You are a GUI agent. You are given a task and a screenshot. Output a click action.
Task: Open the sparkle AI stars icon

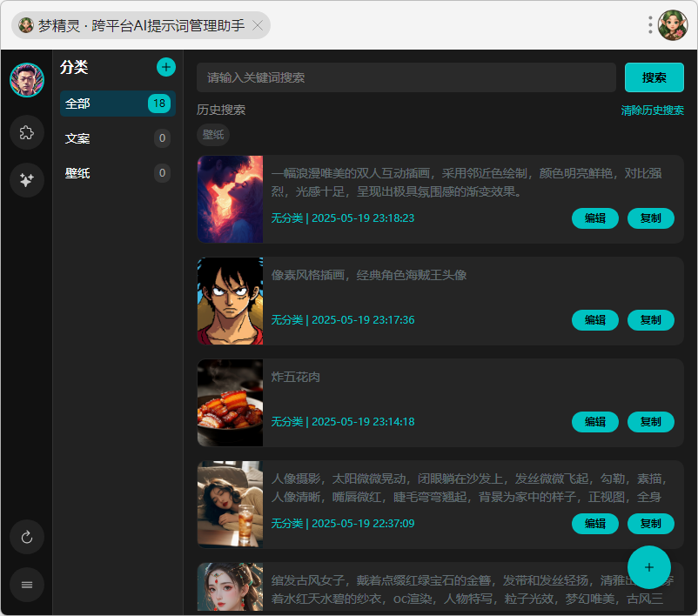(27, 180)
